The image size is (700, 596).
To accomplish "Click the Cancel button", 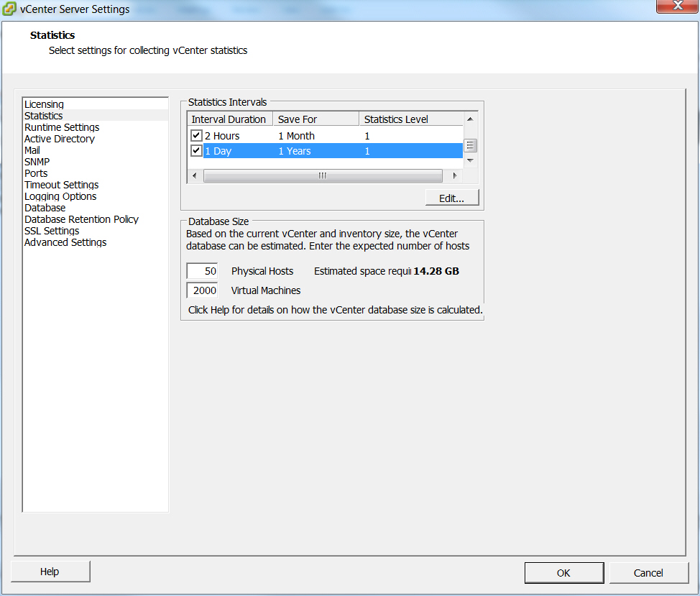I will pyautogui.click(x=648, y=573).
